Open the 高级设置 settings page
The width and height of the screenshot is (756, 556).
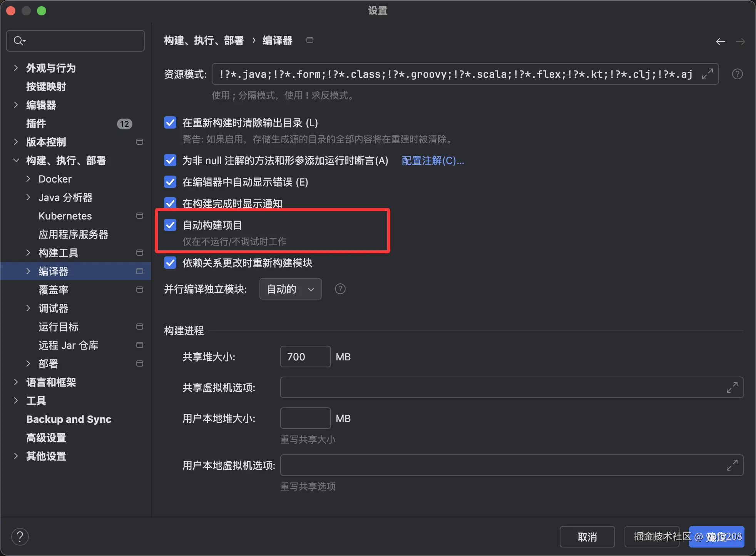pos(46,438)
